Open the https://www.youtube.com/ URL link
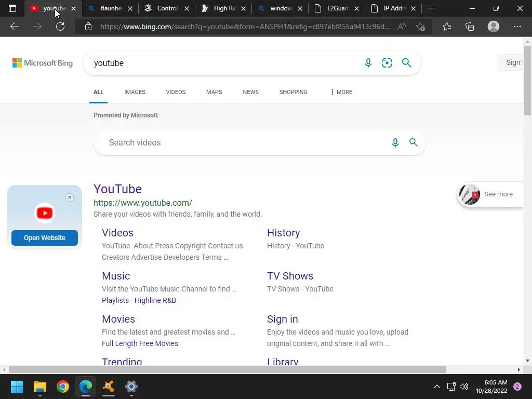 (x=143, y=203)
